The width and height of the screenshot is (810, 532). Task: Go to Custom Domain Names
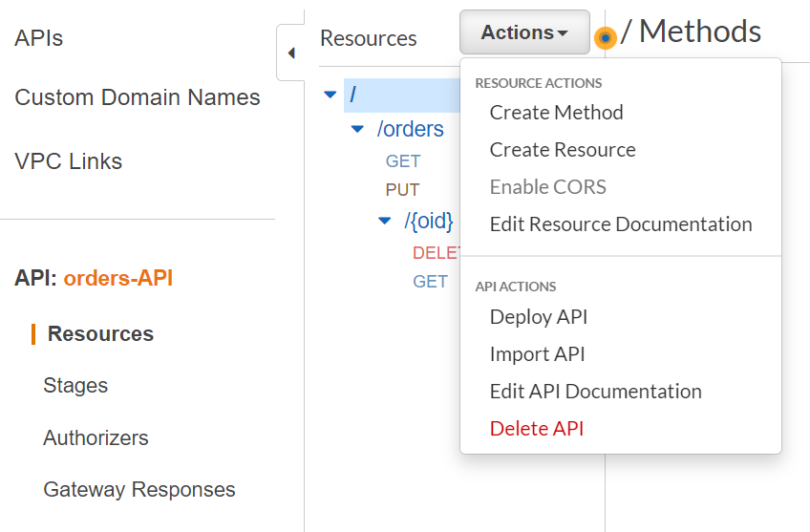point(138,97)
